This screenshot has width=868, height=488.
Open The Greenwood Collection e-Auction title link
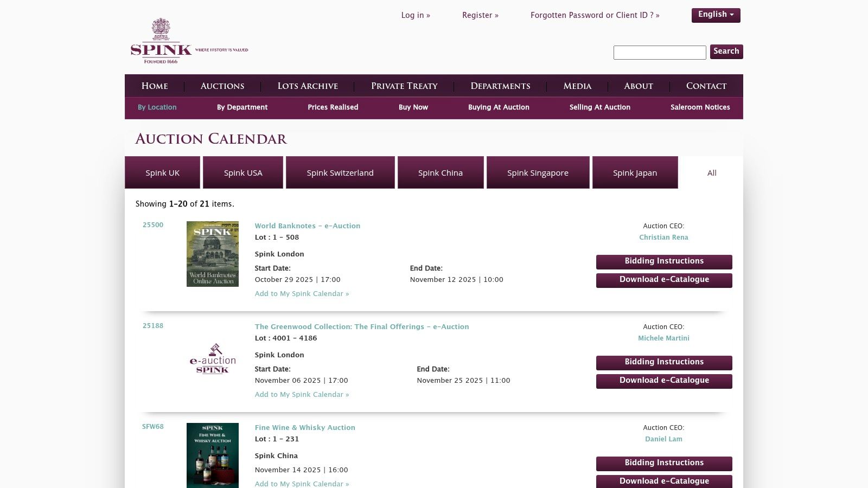point(362,327)
